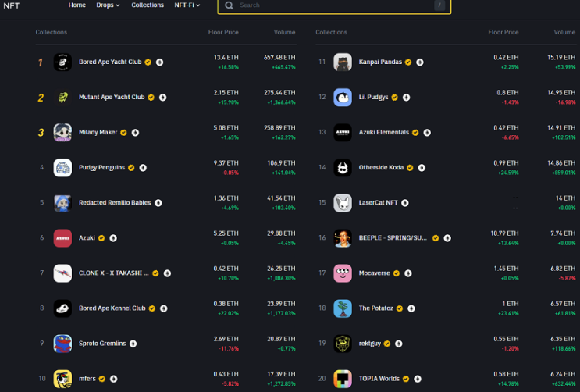The image size is (580, 392).
Task: Click the left Collections column header
Action: (52, 32)
